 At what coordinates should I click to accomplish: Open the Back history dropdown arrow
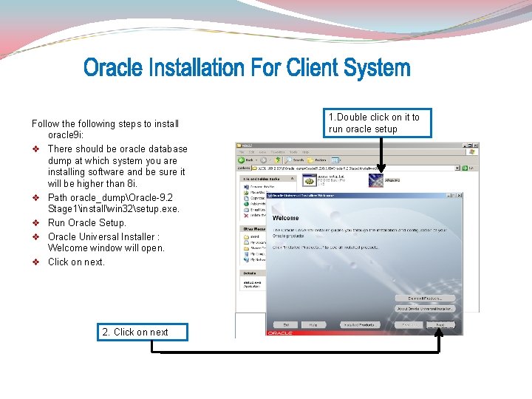tap(256, 160)
